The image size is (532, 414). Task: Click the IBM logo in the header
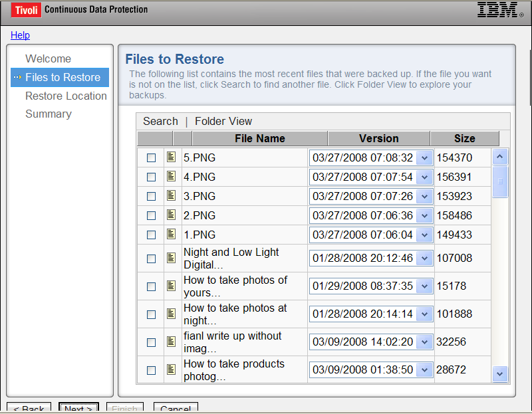pyautogui.click(x=500, y=10)
